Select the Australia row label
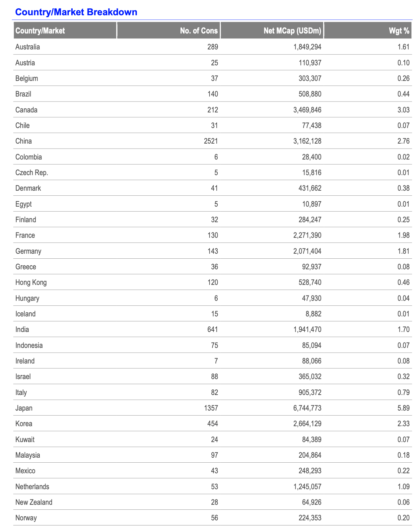 pyautogui.click(x=28, y=47)
